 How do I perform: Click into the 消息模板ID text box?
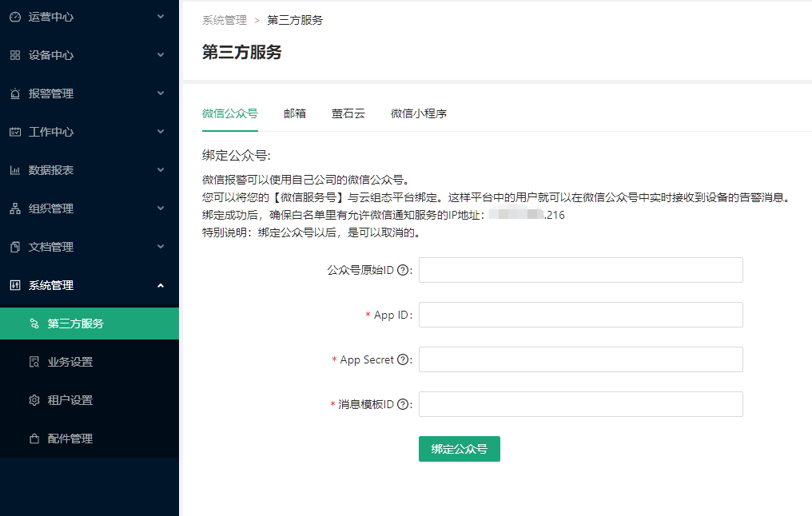pos(580,404)
